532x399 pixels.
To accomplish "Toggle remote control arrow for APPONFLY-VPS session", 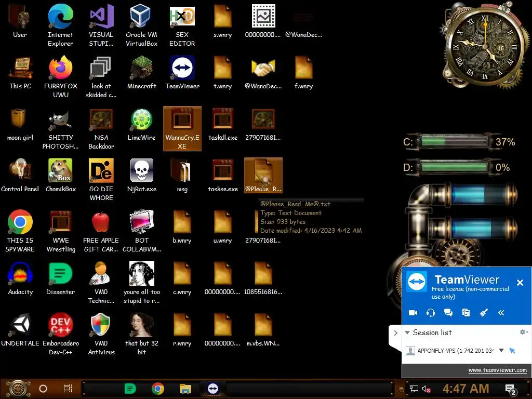I will [512, 351].
